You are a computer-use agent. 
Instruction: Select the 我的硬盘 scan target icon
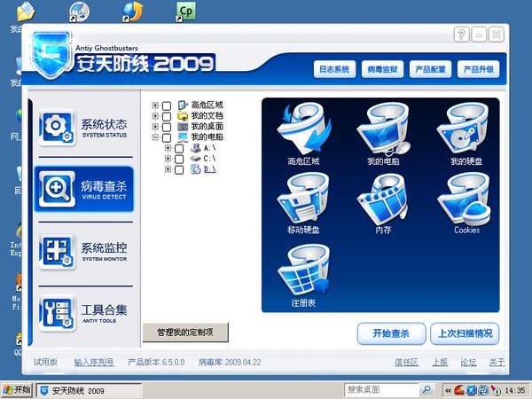464,129
